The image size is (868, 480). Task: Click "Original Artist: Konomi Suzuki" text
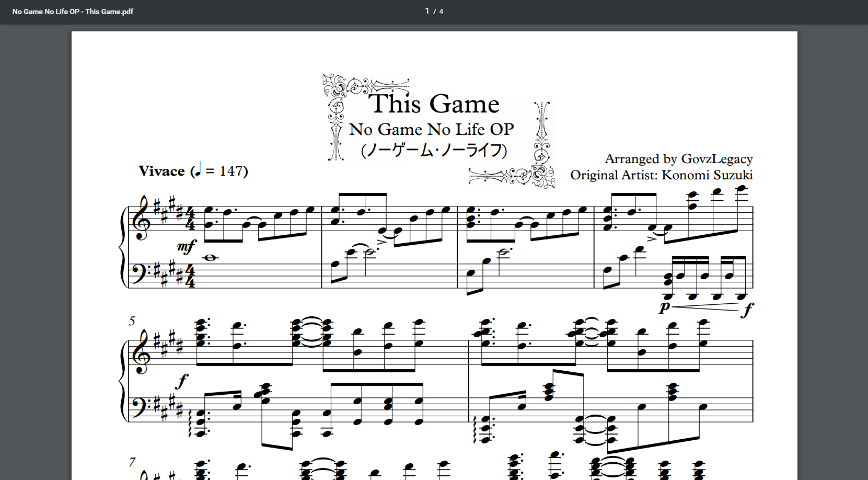[662, 175]
